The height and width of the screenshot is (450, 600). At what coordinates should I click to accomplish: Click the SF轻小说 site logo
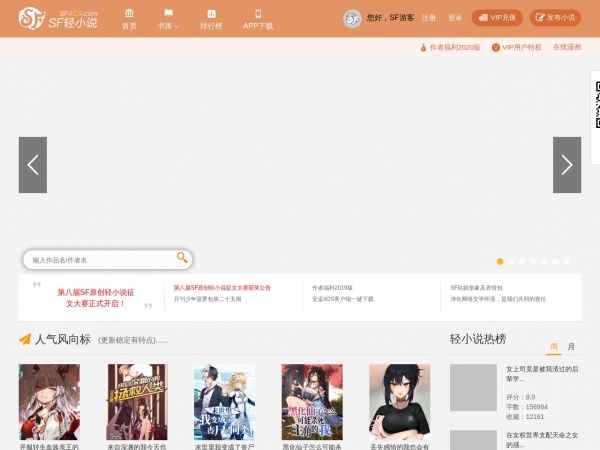pyautogui.click(x=58, y=18)
